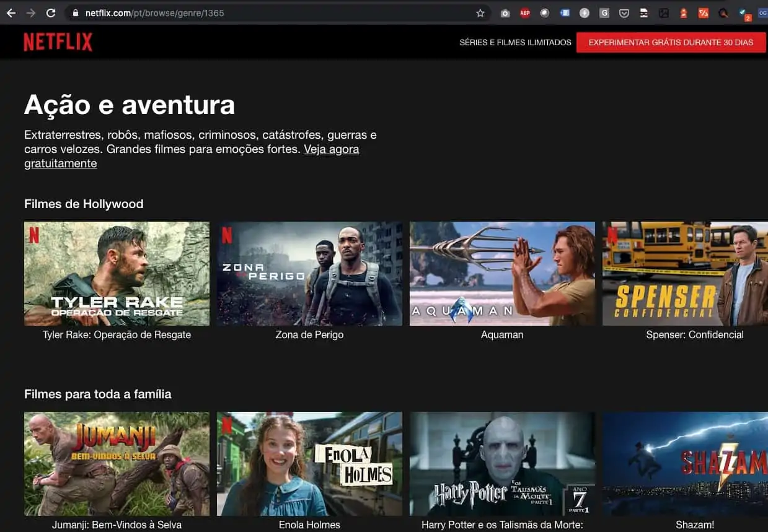Click the Jumanji: Bem-Vindos à Selva thumbnail
768x532 pixels.
117,463
